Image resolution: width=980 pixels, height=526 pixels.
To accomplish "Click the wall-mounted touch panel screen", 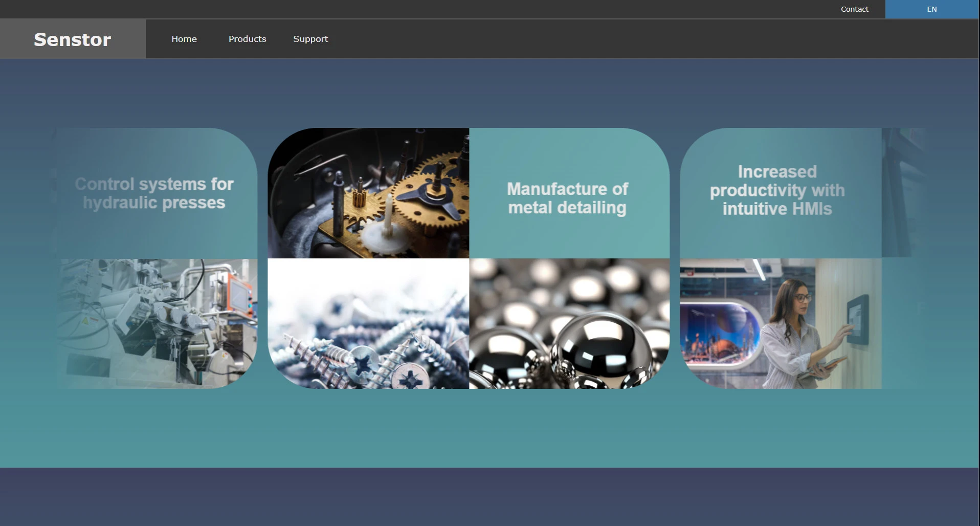I will [x=857, y=319].
